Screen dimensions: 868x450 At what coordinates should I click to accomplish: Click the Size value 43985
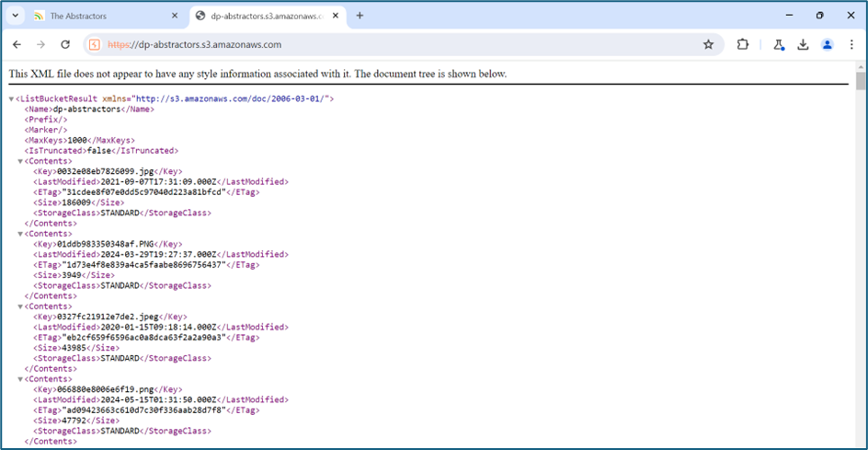point(74,348)
